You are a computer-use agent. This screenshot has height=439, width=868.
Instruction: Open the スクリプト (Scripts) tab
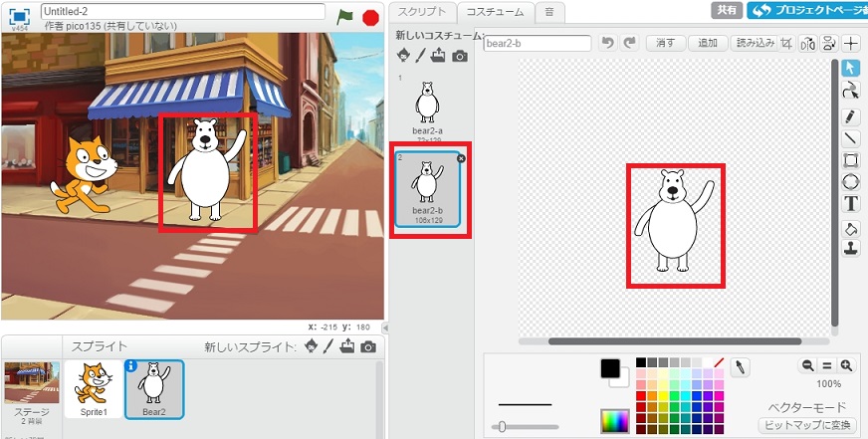click(x=422, y=11)
